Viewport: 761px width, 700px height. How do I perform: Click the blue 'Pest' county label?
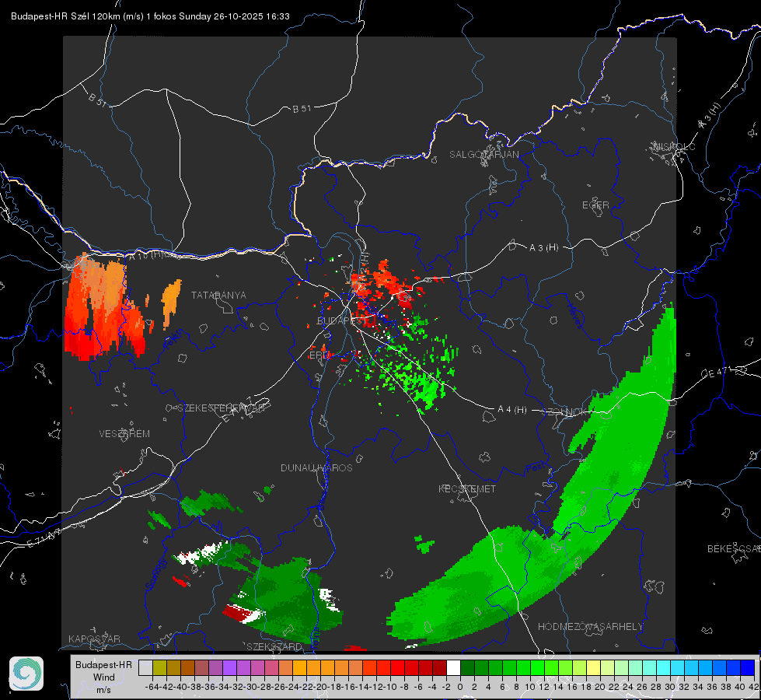coord(535,468)
